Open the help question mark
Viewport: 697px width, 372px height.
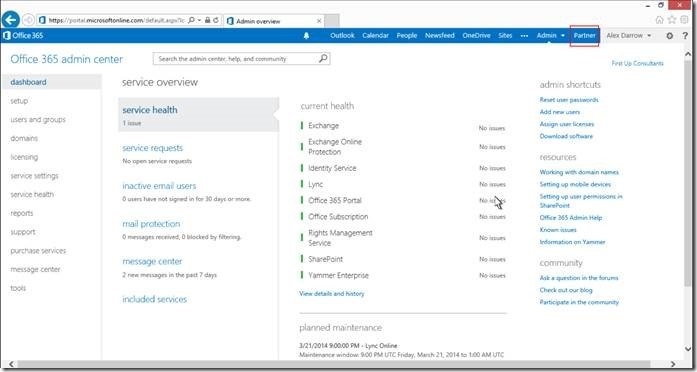(685, 36)
